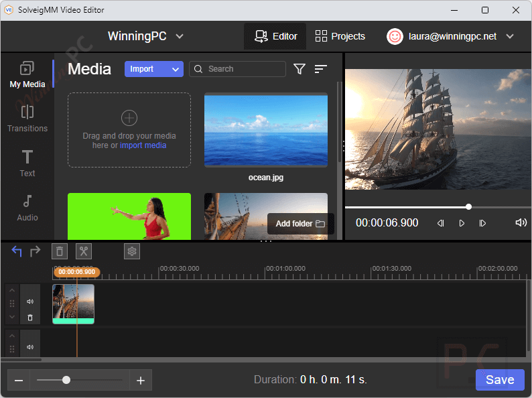Open timeline settings gear

(132, 251)
